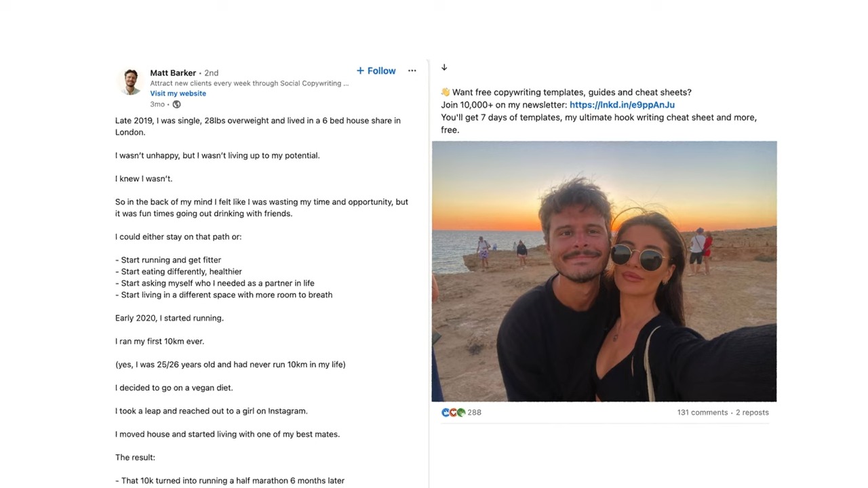Click the truncated Social Copywriting headline

(x=249, y=83)
